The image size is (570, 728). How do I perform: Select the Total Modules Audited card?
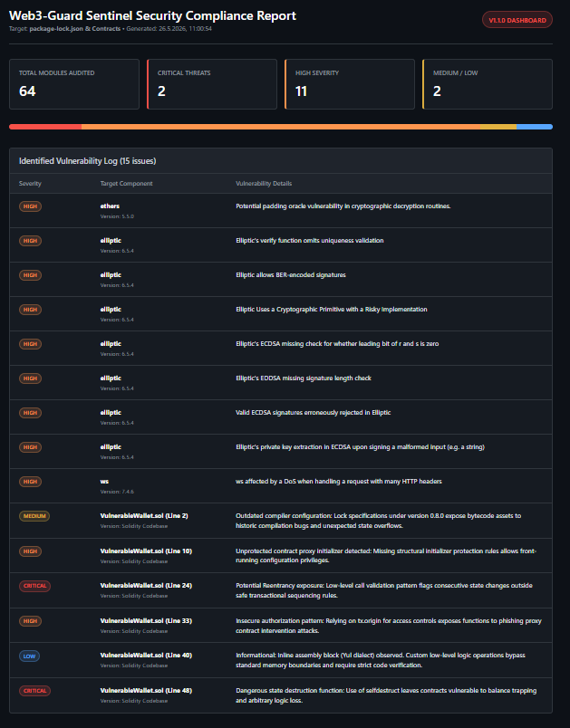74,84
